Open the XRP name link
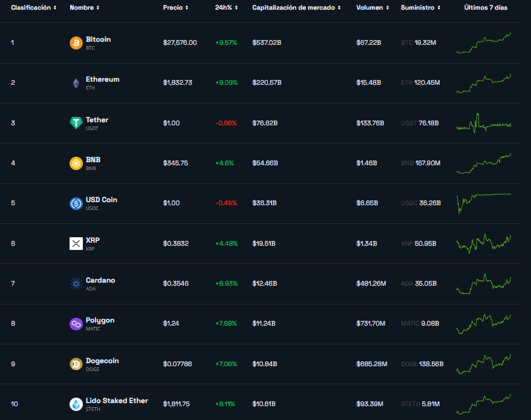This screenshot has width=531, height=420. click(x=93, y=240)
